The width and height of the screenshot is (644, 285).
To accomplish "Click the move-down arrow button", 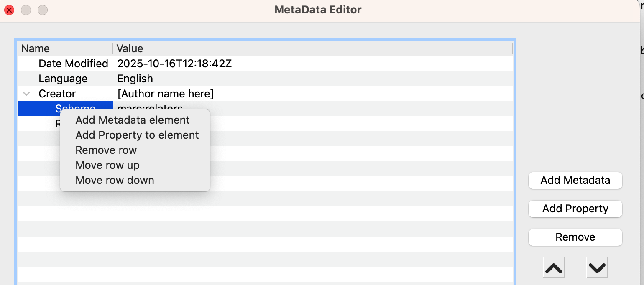I will click(x=597, y=267).
